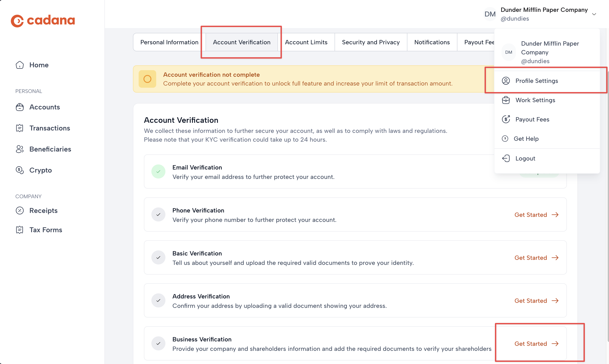Screen dimensions: 609x364
Task: Open the Transactions sidebar item
Action: (50, 128)
